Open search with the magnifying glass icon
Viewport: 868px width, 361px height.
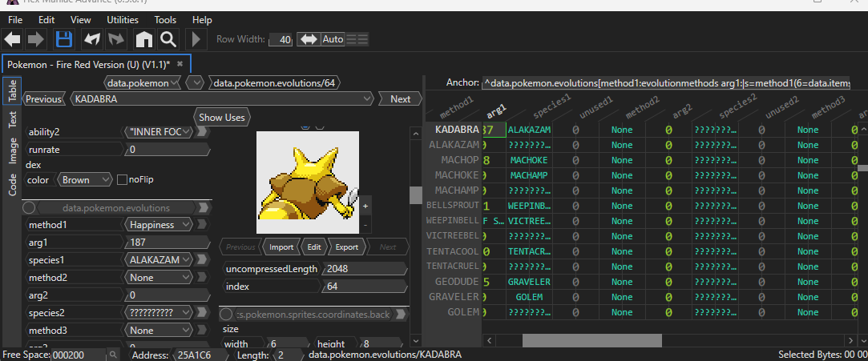[x=168, y=39]
